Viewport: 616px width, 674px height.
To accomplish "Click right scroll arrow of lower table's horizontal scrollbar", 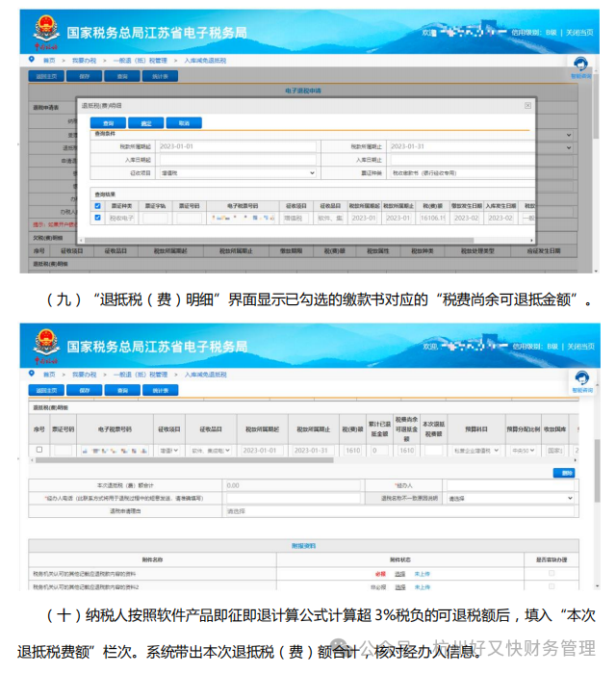I will click(x=576, y=460).
